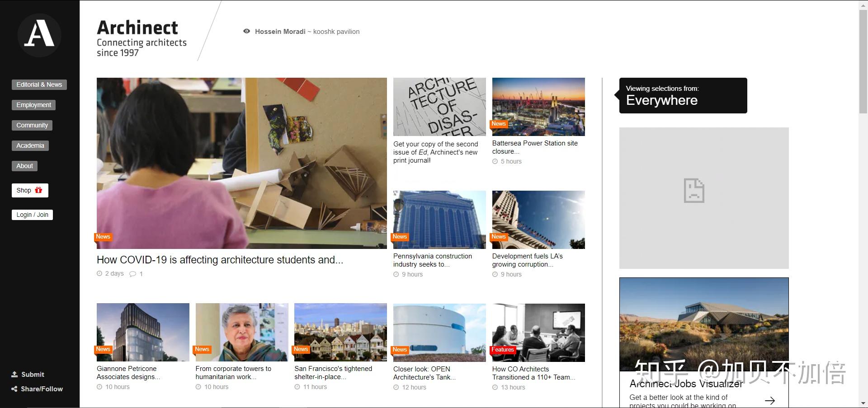Viewport: 868px width, 408px height.
Task: Click the Share/Follow link
Action: pos(37,389)
